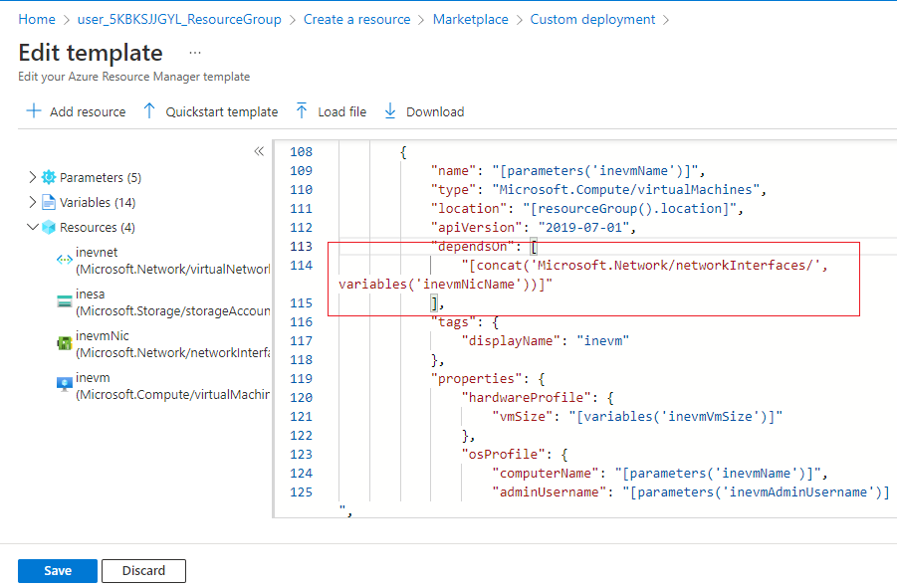This screenshot has height=588, width=897.
Task: Navigate to Marketplace breadcrumb
Action: [470, 19]
